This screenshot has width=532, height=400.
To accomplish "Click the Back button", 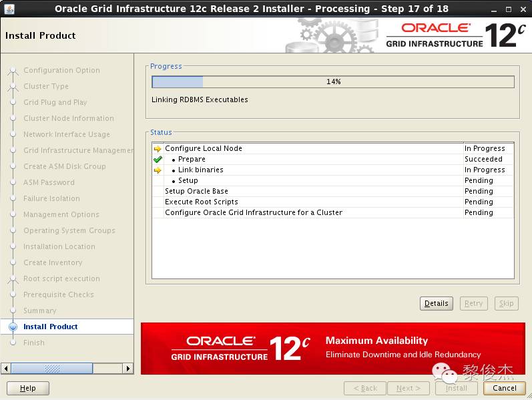I will point(365,388).
